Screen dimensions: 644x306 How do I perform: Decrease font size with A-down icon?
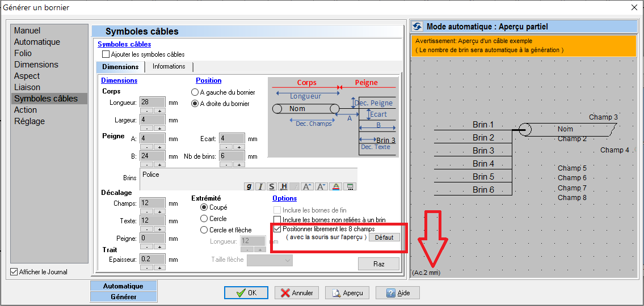point(322,186)
